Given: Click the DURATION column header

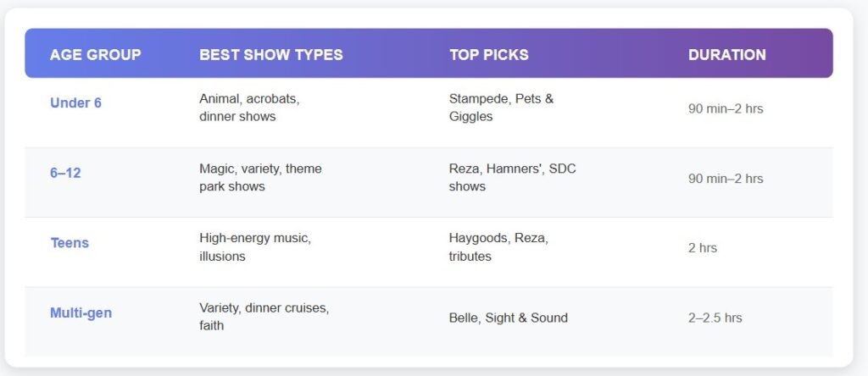Looking at the screenshot, I should [x=726, y=55].
